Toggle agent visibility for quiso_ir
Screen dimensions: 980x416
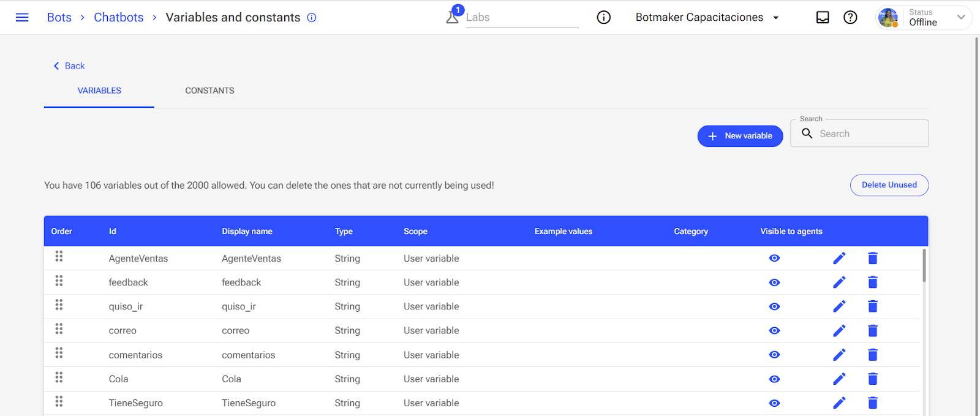(x=774, y=306)
